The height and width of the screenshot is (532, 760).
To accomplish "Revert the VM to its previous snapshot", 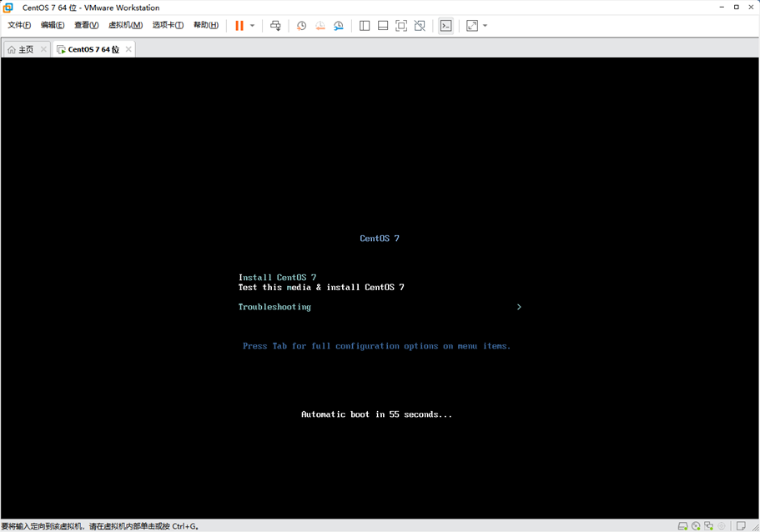I will pyautogui.click(x=320, y=26).
